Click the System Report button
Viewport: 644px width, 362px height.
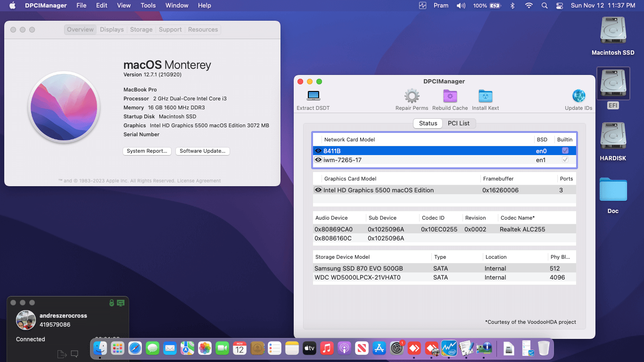tap(147, 151)
